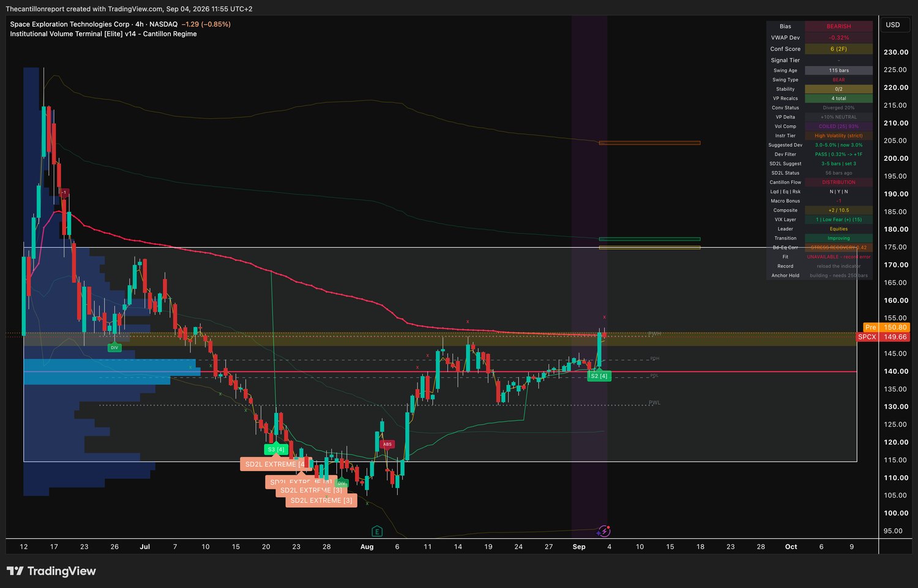
Task: Click the Conf Score 6 (2F) cell
Action: 838,49
